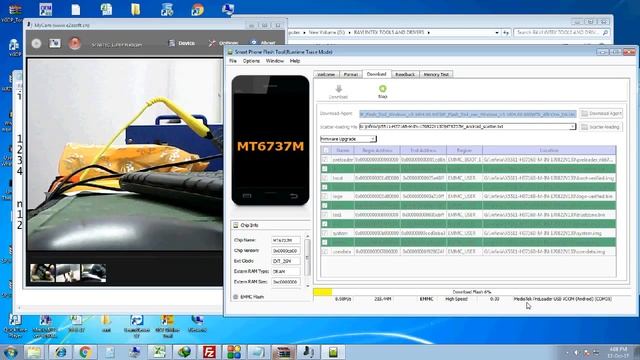Open the Device menu in MyCam

182,43
